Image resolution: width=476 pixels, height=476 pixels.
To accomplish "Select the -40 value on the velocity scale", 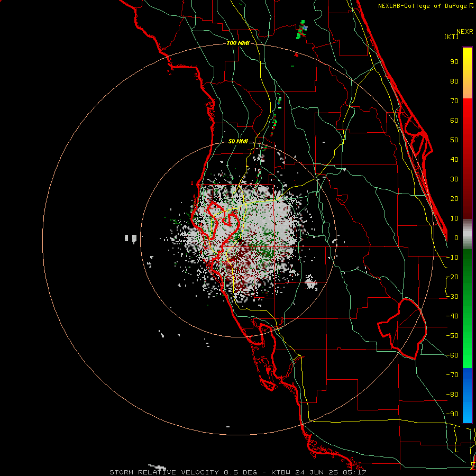I will (x=452, y=316).
